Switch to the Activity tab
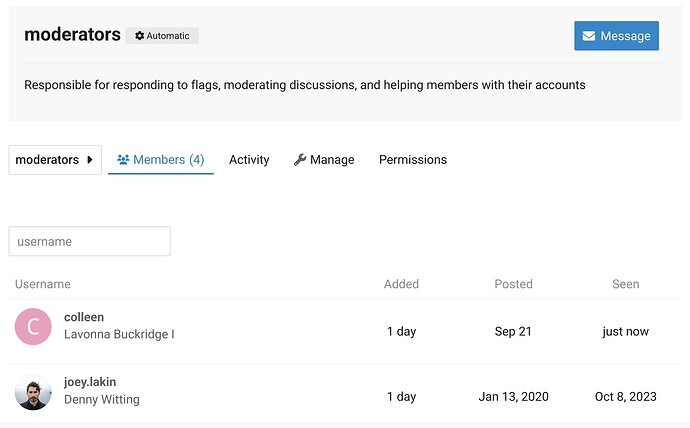Image resolution: width=690 pixels, height=428 pixels. pos(249,160)
